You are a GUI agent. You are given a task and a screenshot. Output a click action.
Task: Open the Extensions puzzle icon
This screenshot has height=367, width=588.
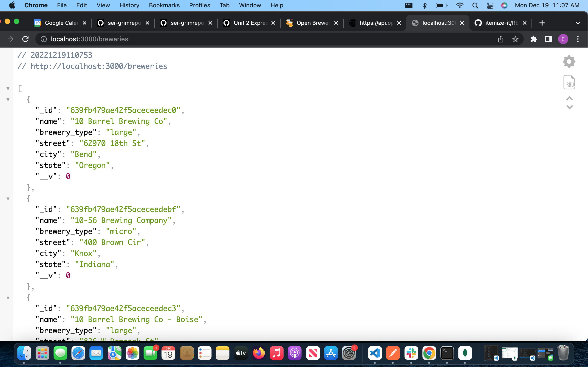(534, 39)
